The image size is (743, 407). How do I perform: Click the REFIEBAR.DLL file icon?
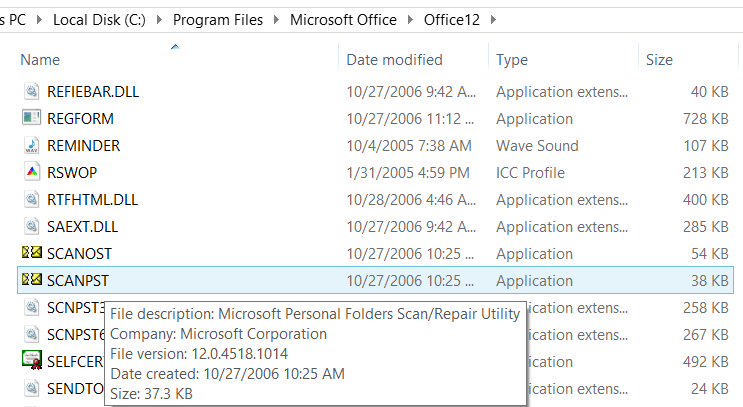pos(32,90)
